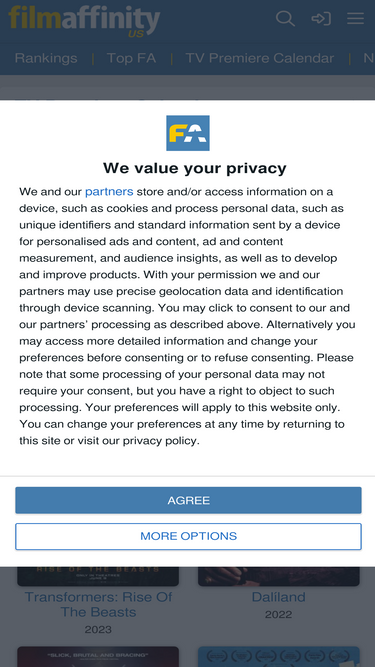Open the Rankings tab
375x667 pixels.
coord(46,58)
